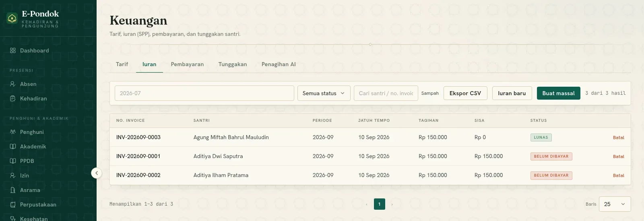Click the Iuran baru button
Image resolution: width=644 pixels, height=221 pixels.
click(x=512, y=93)
